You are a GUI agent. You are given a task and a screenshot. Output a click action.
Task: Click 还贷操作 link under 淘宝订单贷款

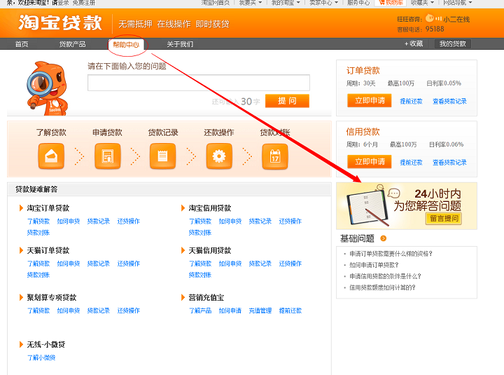[x=128, y=221]
